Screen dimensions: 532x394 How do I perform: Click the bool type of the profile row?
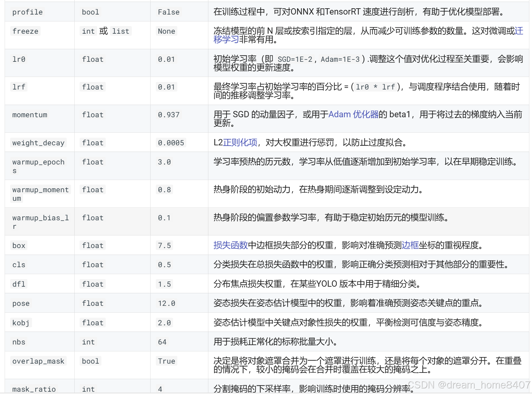(x=90, y=12)
